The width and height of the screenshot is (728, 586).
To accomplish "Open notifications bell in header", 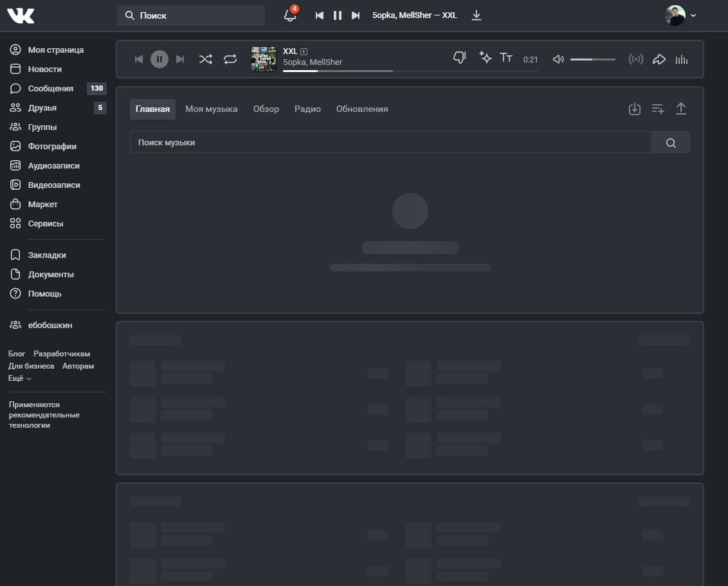I will pyautogui.click(x=290, y=15).
